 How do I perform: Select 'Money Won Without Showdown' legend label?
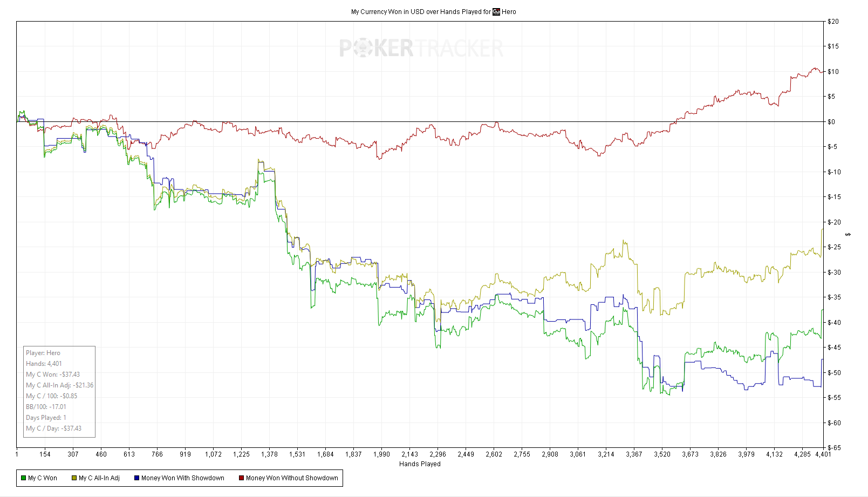(x=292, y=478)
